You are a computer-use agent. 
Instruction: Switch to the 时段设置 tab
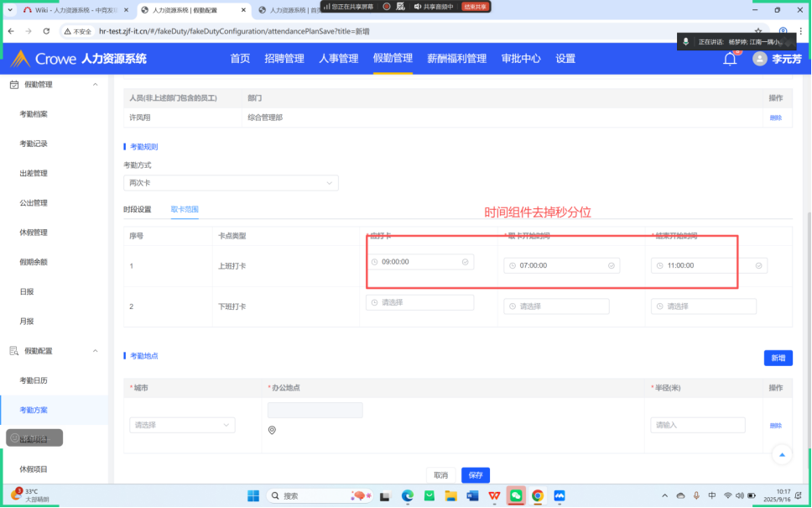tap(137, 209)
